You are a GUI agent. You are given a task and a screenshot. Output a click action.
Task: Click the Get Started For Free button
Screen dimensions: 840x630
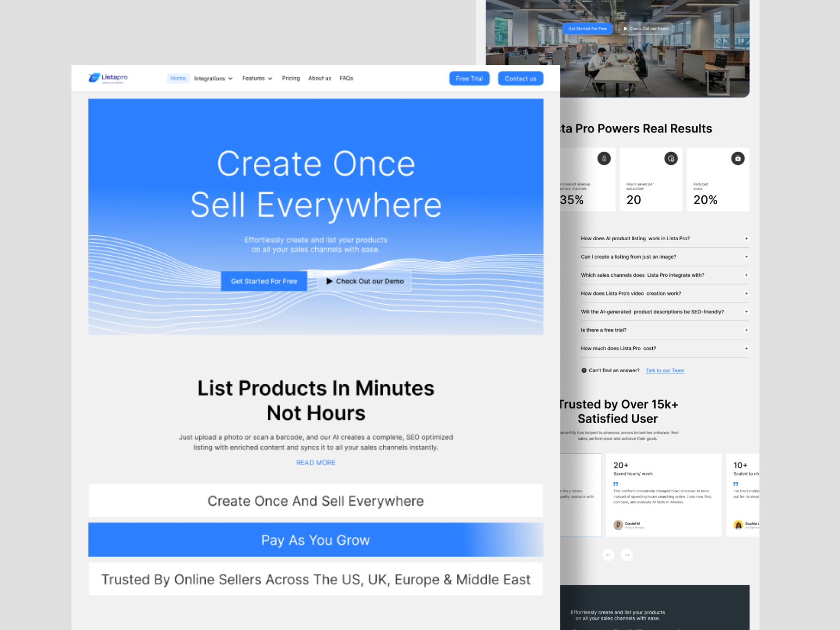coord(264,281)
